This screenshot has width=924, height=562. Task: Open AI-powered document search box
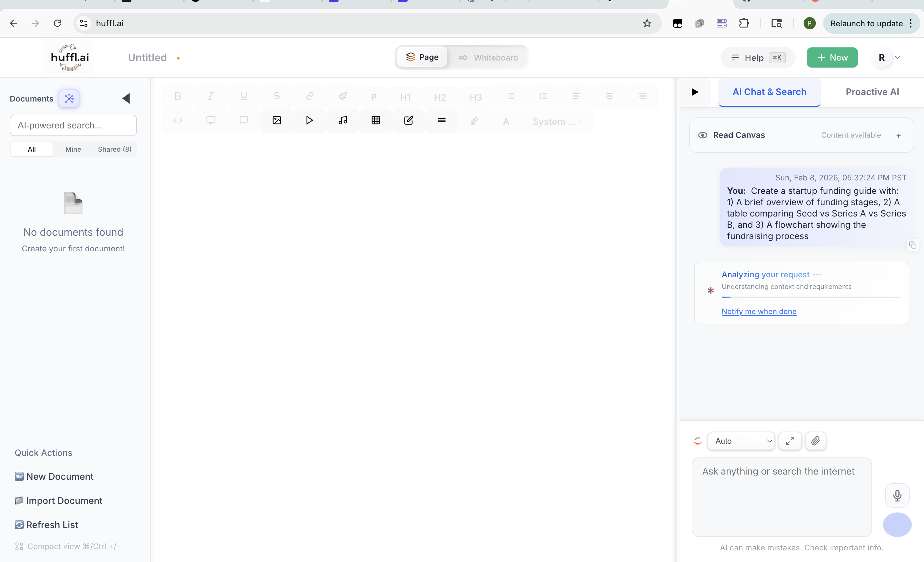click(x=73, y=125)
